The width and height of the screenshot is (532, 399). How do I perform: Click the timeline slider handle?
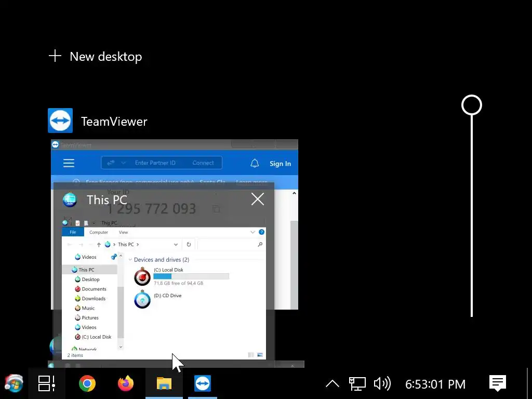472,105
